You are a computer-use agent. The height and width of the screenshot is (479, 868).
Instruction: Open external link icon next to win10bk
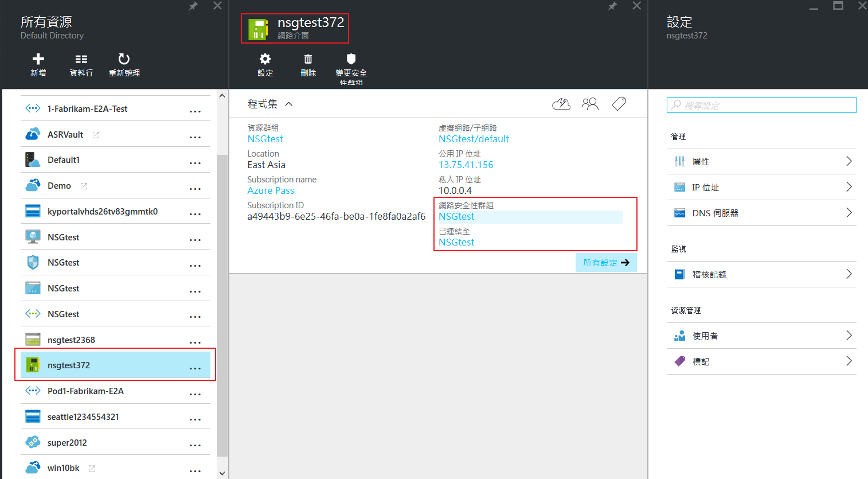(x=92, y=468)
